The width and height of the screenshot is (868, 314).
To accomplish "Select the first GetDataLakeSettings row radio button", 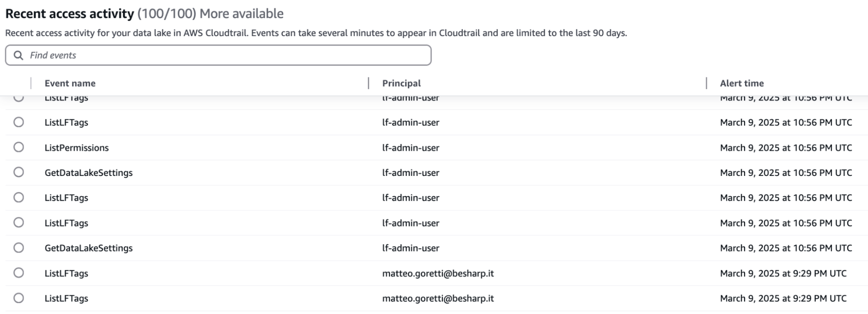I will tap(19, 172).
